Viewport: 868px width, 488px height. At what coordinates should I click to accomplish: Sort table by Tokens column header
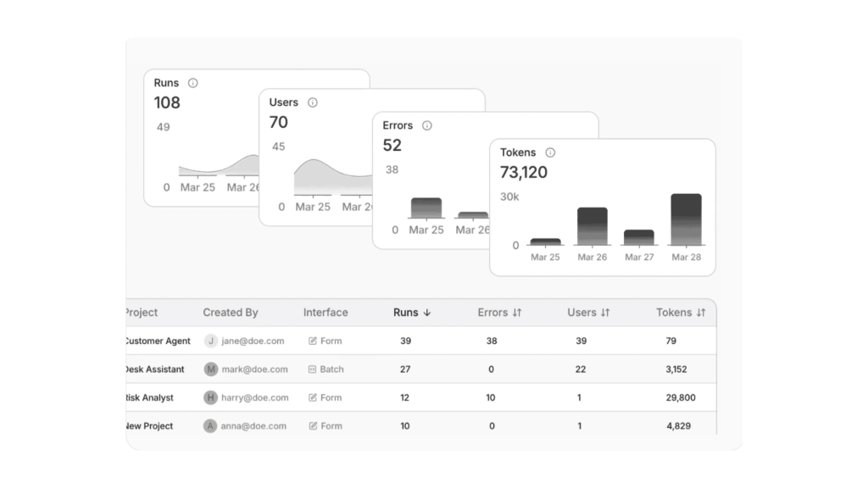pyautogui.click(x=681, y=313)
